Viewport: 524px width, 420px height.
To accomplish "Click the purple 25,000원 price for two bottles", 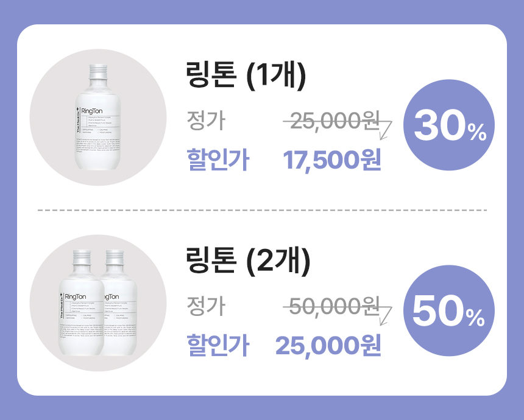I will point(328,345).
